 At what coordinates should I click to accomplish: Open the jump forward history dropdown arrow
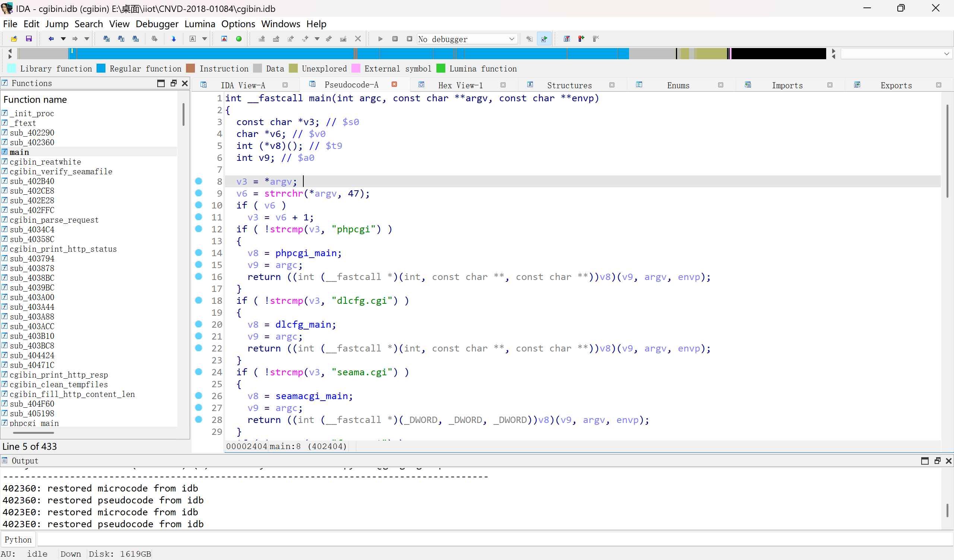(87, 39)
